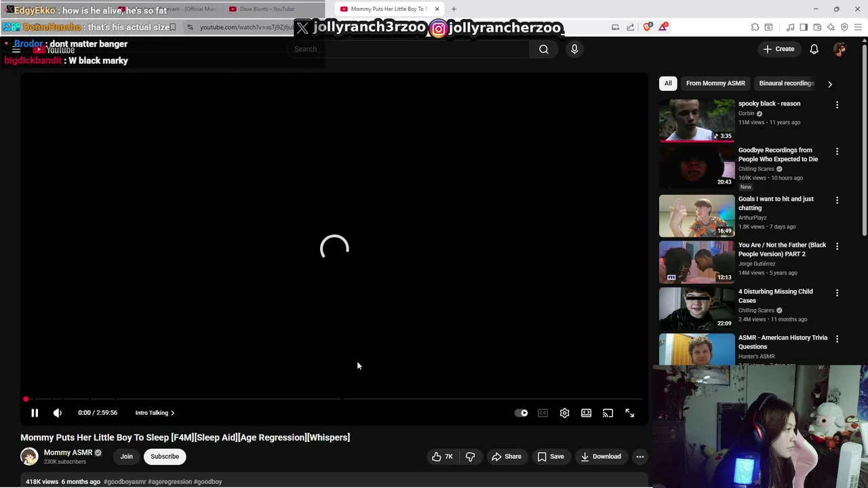
Task: Open options for You Are / Not the Father
Action: click(x=837, y=246)
